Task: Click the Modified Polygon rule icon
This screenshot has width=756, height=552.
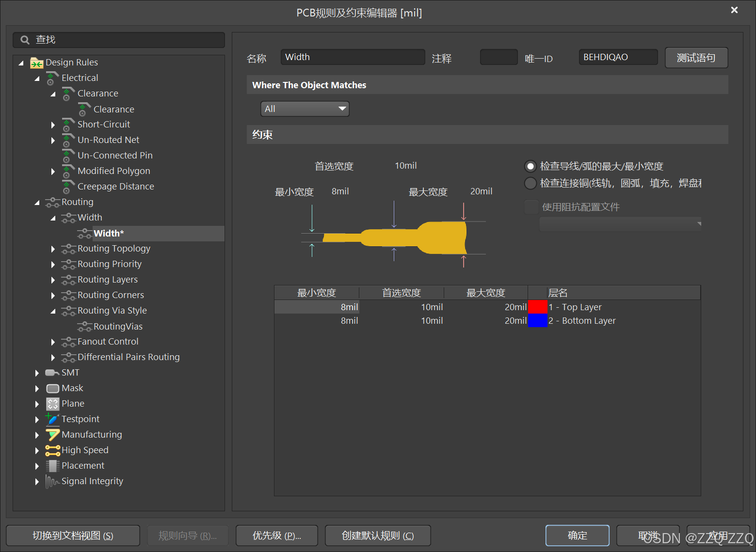Action: pos(68,172)
